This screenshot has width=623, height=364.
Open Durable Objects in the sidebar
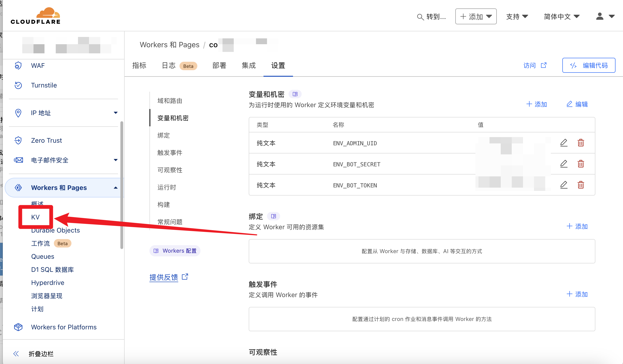click(55, 230)
